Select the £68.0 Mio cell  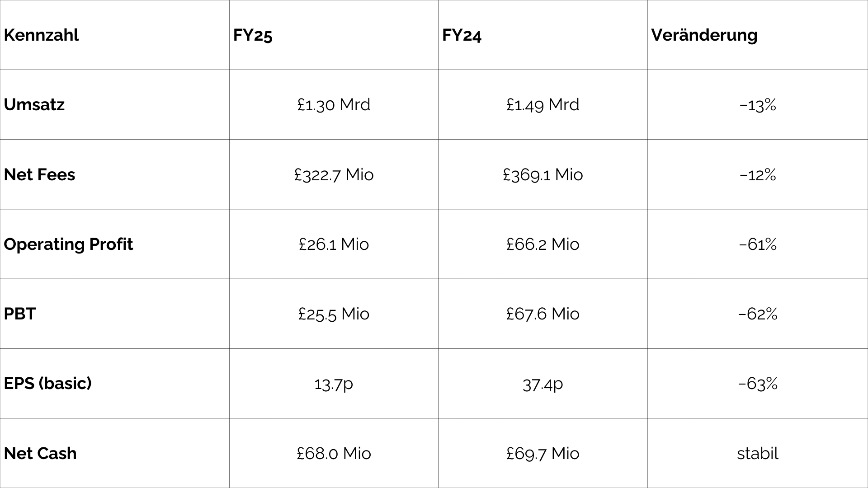click(x=334, y=453)
